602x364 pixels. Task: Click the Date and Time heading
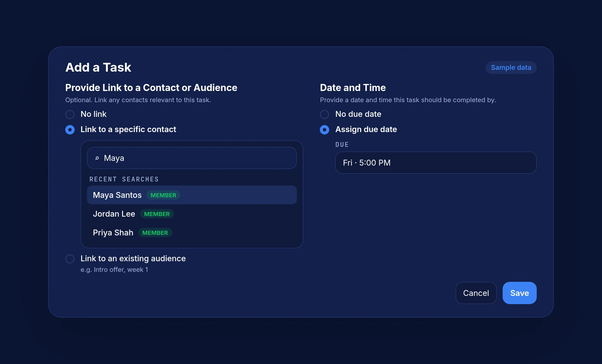tap(353, 87)
